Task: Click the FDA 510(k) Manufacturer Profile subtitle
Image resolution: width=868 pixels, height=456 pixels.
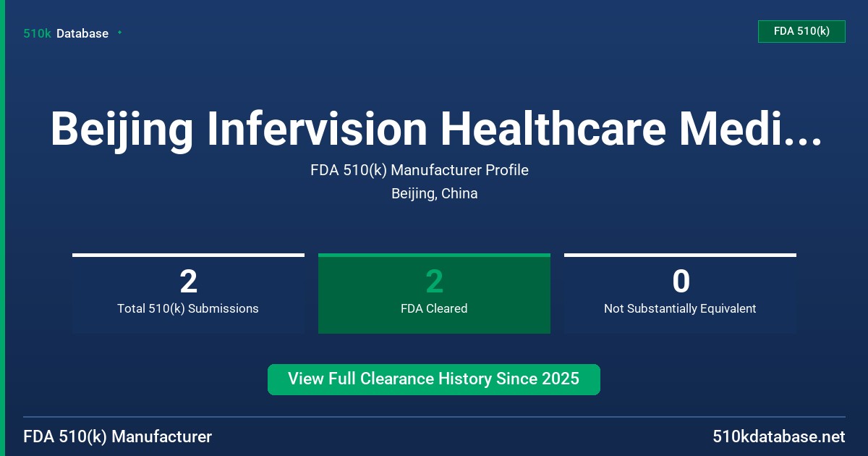Action: click(x=420, y=170)
